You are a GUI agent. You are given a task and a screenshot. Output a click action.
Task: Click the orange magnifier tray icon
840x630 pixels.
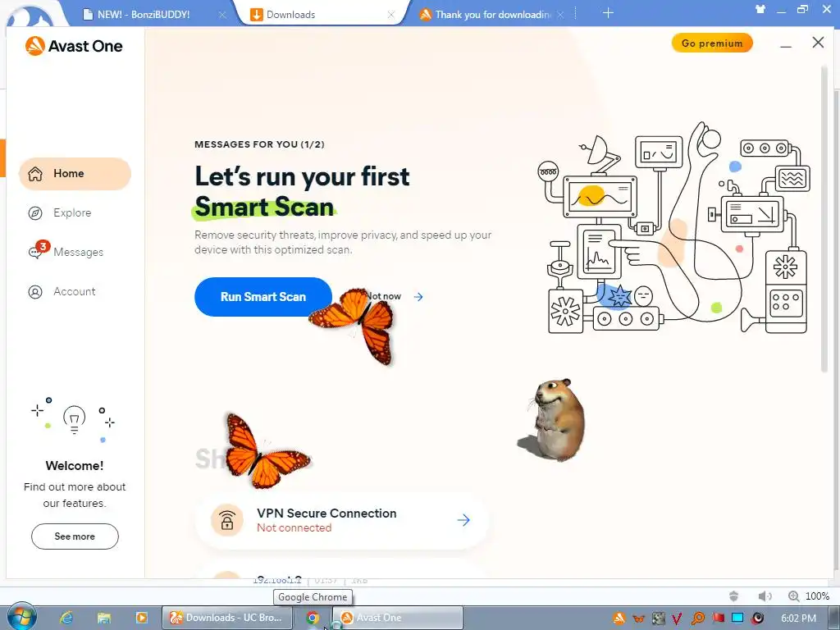pos(697,619)
